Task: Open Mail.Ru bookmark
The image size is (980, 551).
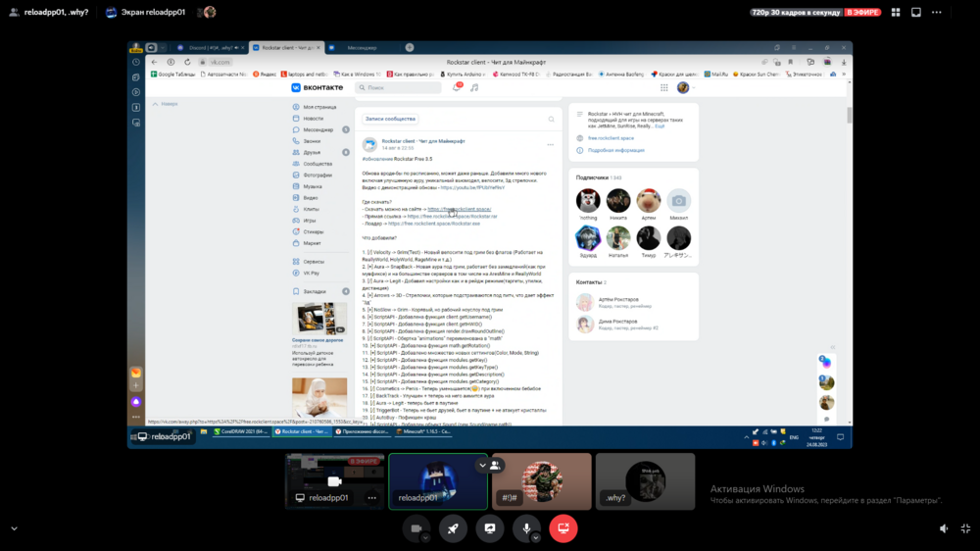Action: tap(716, 74)
